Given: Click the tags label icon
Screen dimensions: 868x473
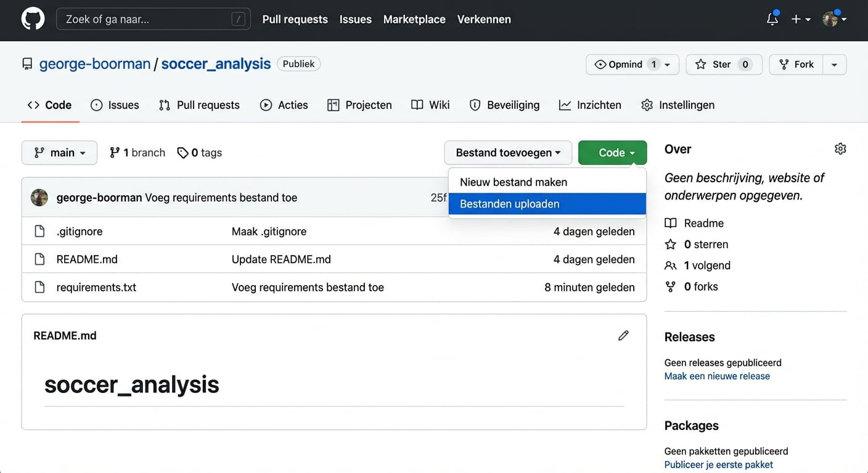Looking at the screenshot, I should tap(182, 153).
